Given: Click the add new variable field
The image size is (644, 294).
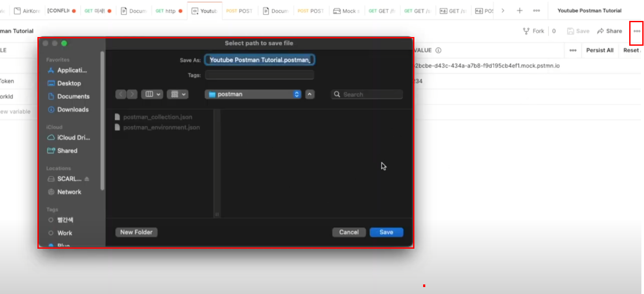Looking at the screenshot, I should 15,112.
